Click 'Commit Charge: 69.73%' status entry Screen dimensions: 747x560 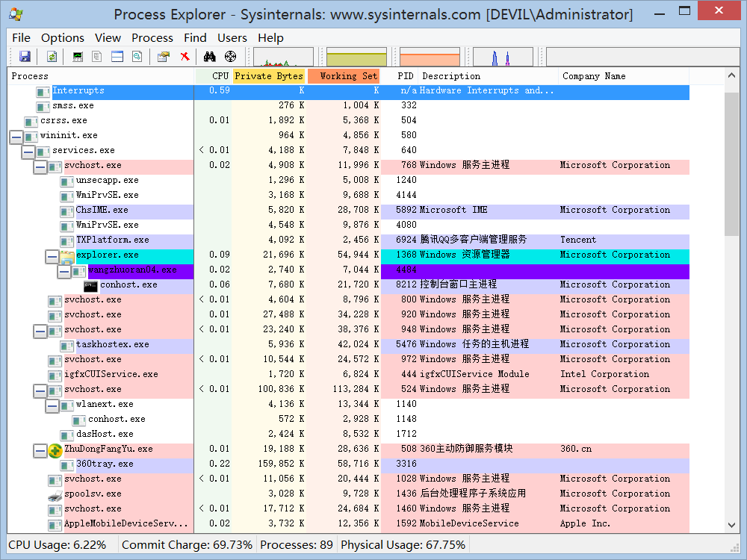[187, 545]
